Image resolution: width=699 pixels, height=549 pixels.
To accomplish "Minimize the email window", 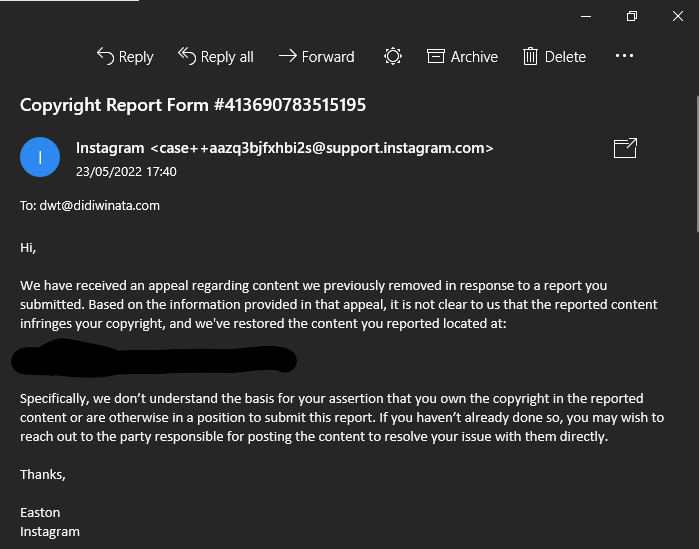I will 586,16.
